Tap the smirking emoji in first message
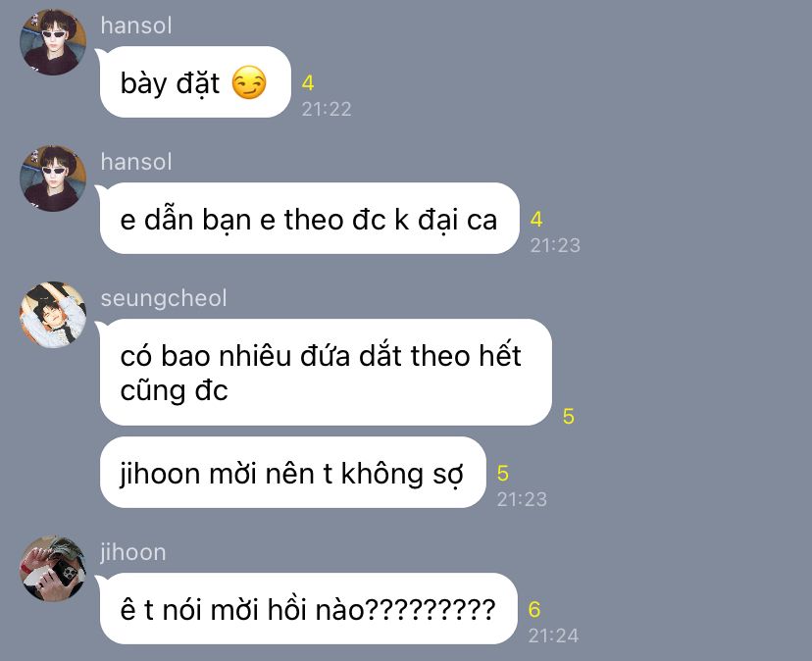The width and height of the screenshot is (812, 661). point(249,83)
